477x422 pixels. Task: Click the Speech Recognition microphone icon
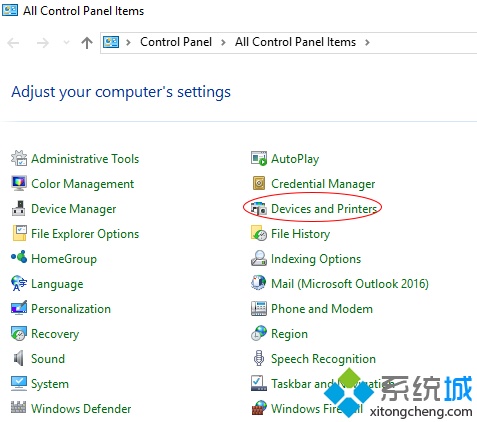coord(259,358)
